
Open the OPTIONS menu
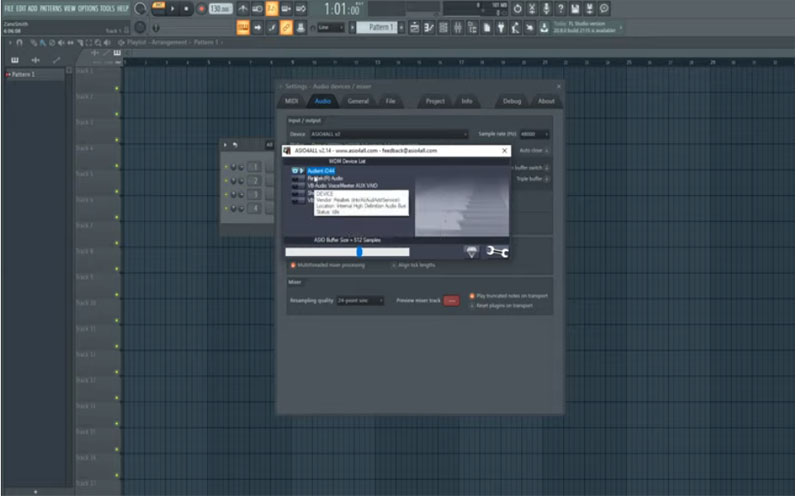(x=88, y=8)
